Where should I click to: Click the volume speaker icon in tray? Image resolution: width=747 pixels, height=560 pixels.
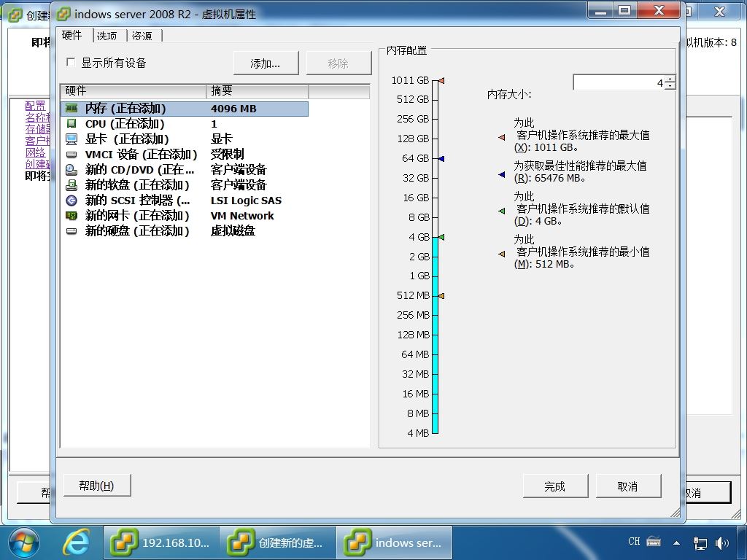[x=722, y=542]
